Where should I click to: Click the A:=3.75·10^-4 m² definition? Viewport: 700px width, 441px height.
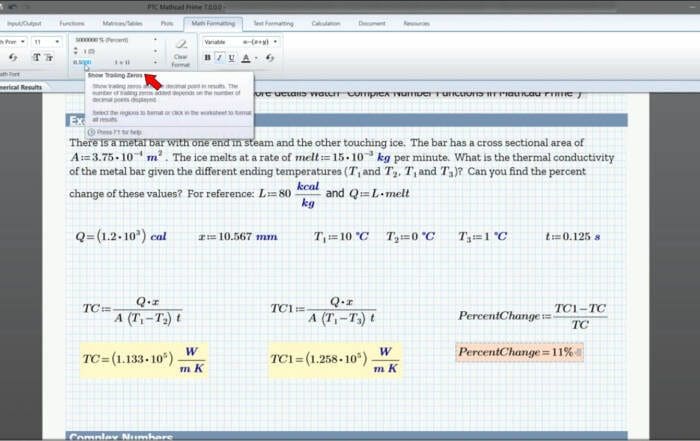click(x=117, y=157)
